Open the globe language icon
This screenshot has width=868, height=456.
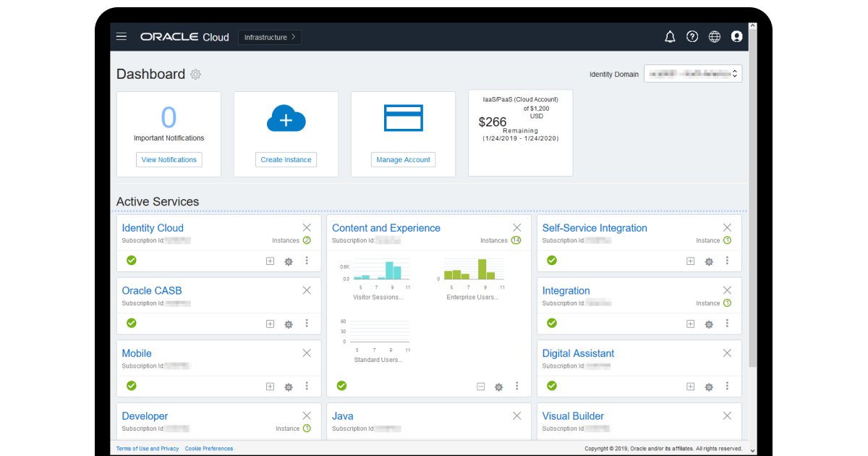[715, 36]
